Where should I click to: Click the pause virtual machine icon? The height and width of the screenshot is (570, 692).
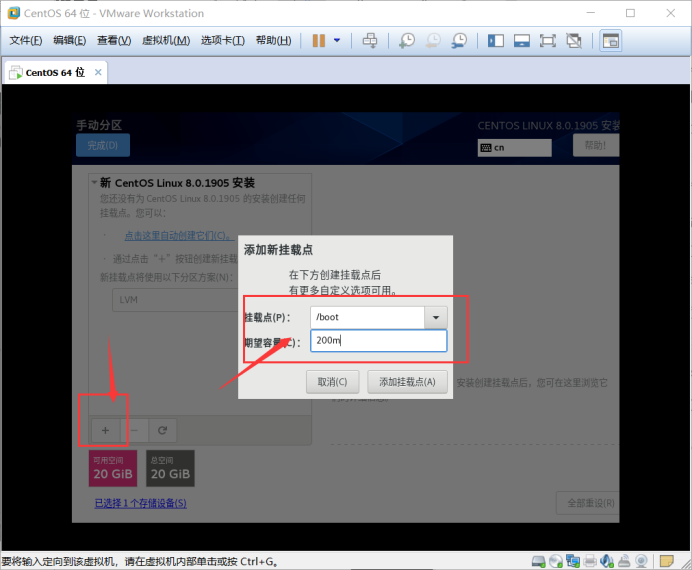point(319,41)
